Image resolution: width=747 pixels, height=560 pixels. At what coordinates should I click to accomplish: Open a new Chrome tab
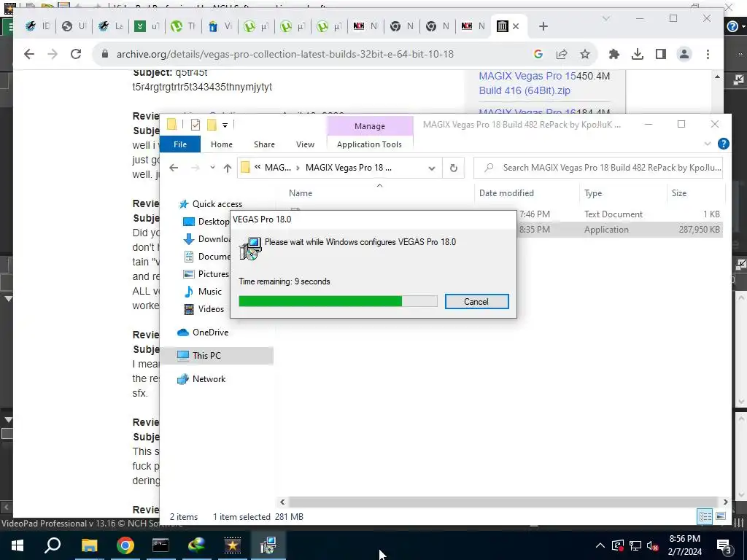[x=543, y=26]
